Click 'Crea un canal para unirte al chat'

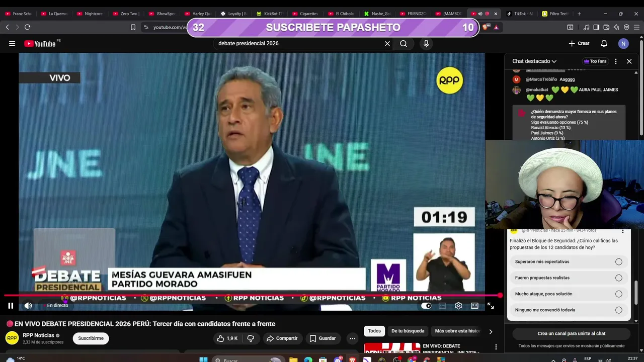coord(572,334)
